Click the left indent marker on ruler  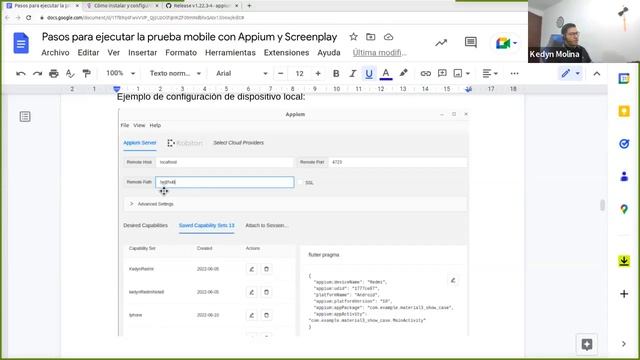coord(117,89)
